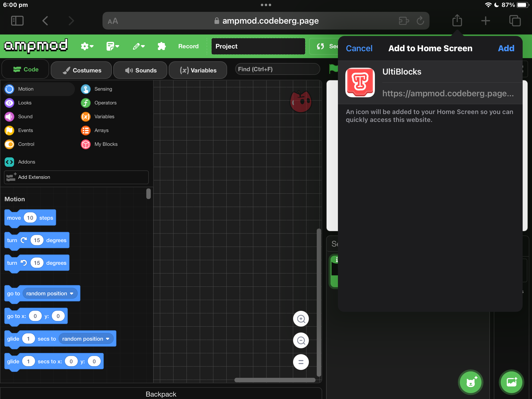The image size is (532, 399).
Task: Go back with Safari back arrow
Action: (45, 21)
